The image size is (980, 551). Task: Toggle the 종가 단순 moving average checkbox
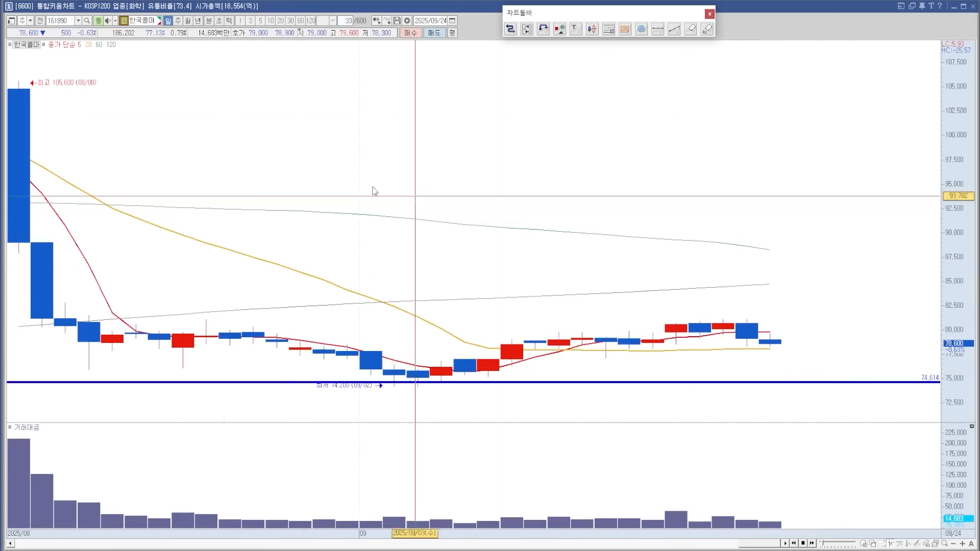[x=44, y=45]
